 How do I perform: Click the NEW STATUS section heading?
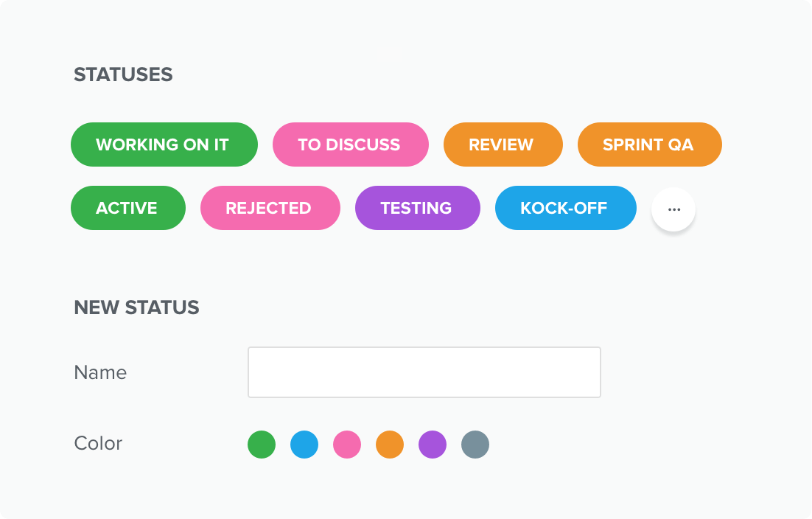(137, 307)
